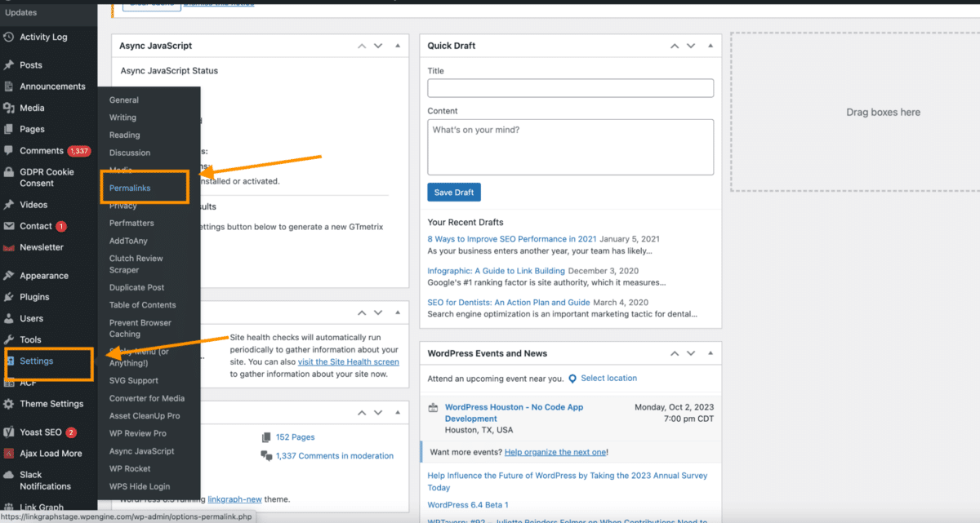Open the Select location link

click(609, 379)
